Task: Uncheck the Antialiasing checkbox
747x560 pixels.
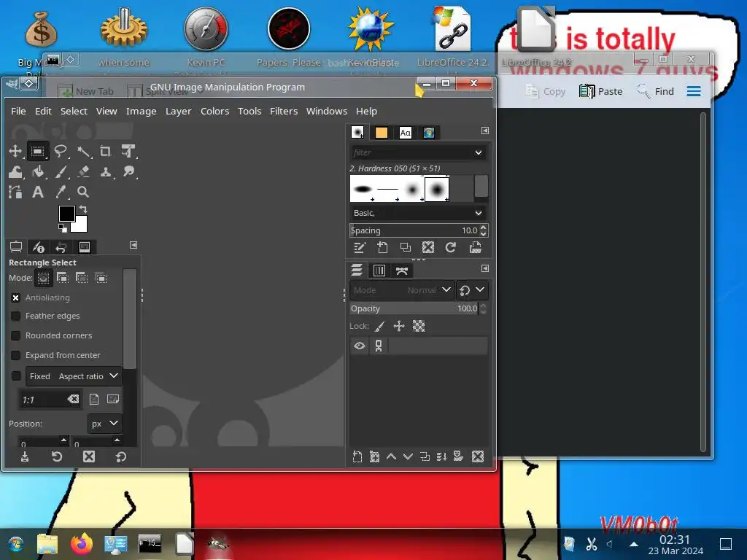Action: tap(16, 297)
